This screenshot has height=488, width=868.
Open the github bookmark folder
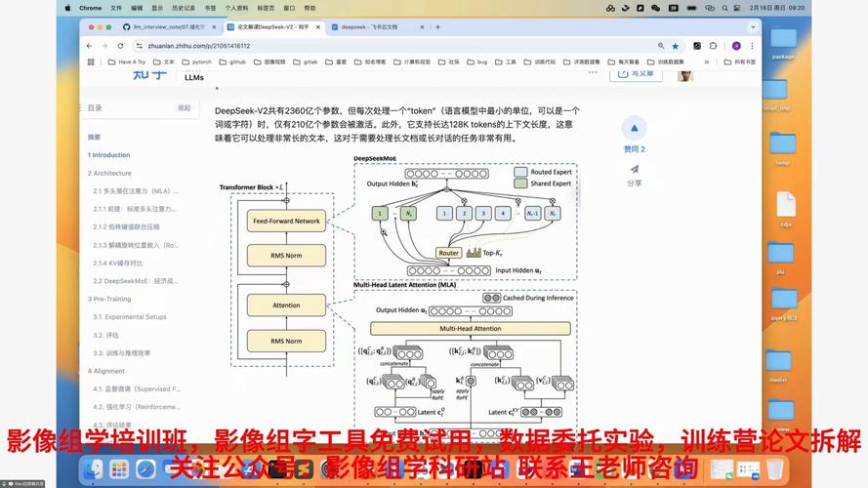point(232,61)
